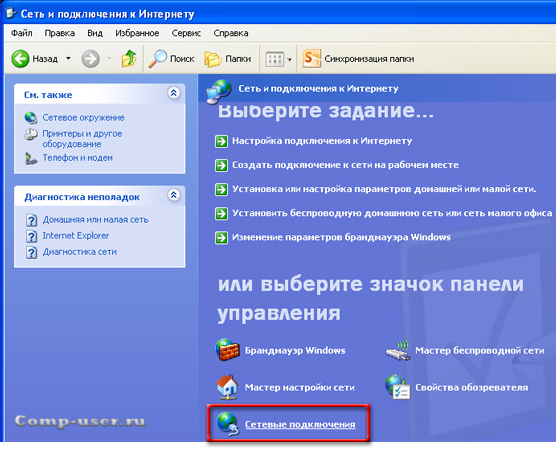Image resolution: width=556 pixels, height=451 pixels.
Task: Click the Сетевое окружение globe icon
Action: (x=31, y=118)
